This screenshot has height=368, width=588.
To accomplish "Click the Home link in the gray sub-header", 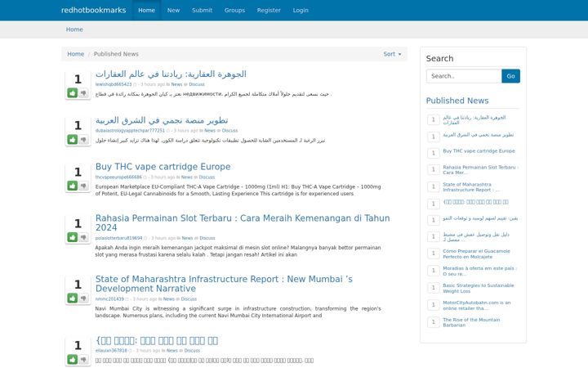I will point(74,29).
